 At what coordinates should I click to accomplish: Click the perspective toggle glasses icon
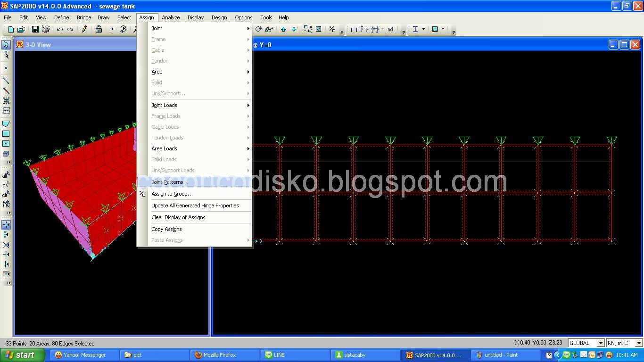(269, 29)
